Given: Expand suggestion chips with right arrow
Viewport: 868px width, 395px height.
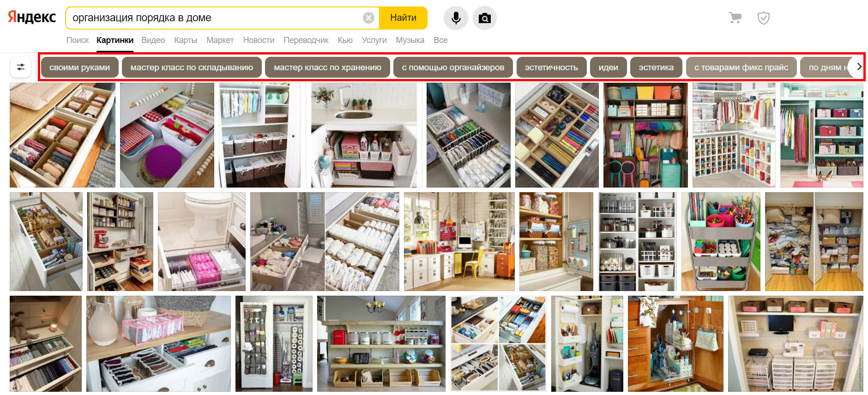Looking at the screenshot, I should tap(859, 67).
